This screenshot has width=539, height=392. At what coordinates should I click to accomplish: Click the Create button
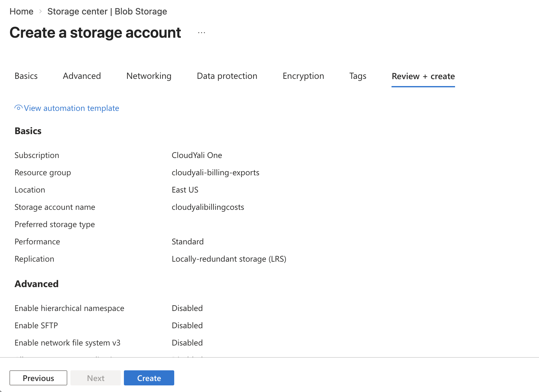click(x=149, y=378)
